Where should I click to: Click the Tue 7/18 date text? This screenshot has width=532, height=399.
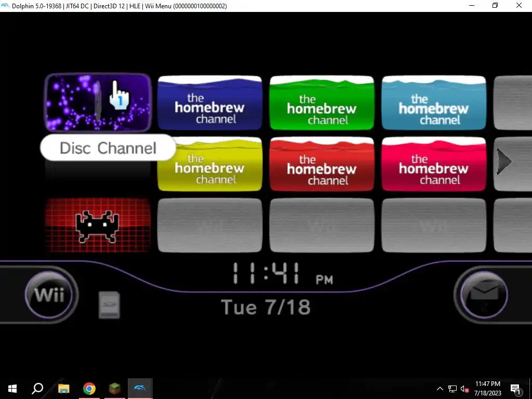[x=265, y=307]
